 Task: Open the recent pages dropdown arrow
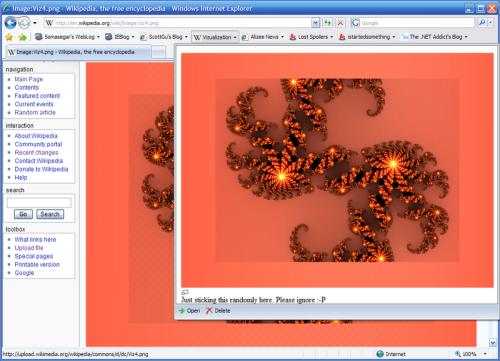[35, 23]
